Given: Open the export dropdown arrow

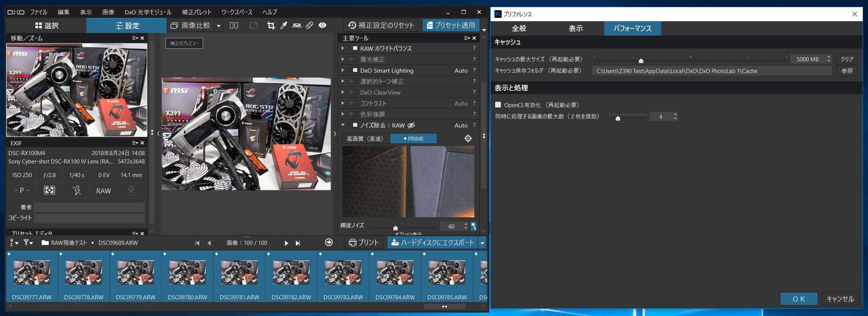Looking at the screenshot, I should pyautogui.click(x=482, y=243).
